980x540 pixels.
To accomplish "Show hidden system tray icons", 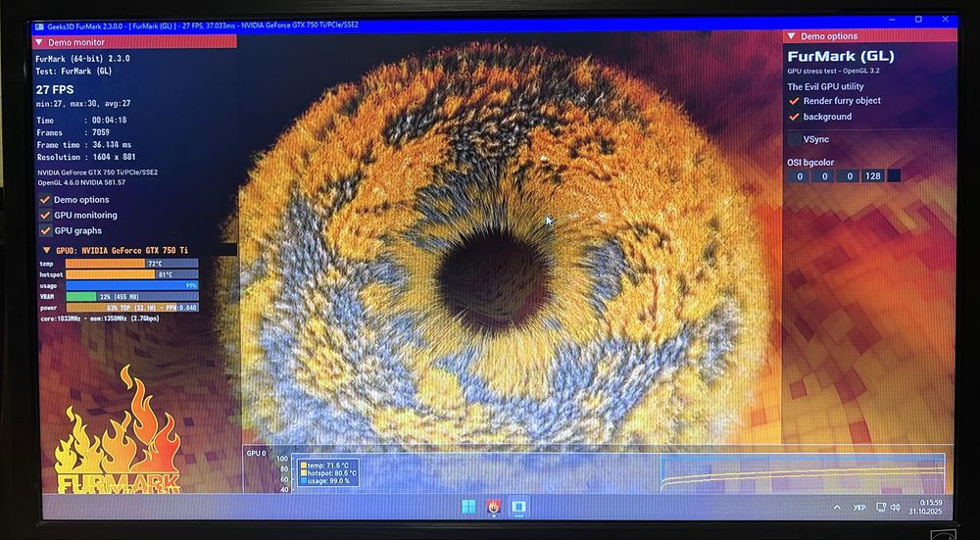I will coord(837,508).
